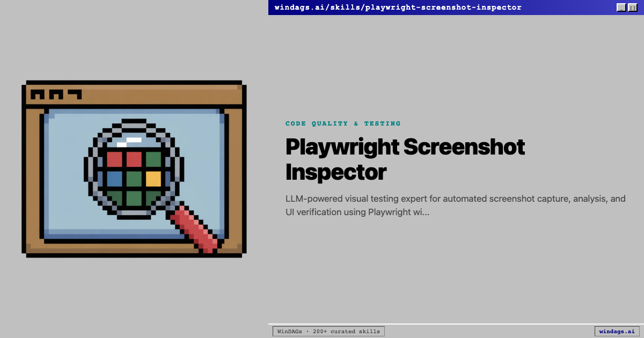Click the top-middle red square in the magnifier grid
644x338 pixels.
point(134,159)
